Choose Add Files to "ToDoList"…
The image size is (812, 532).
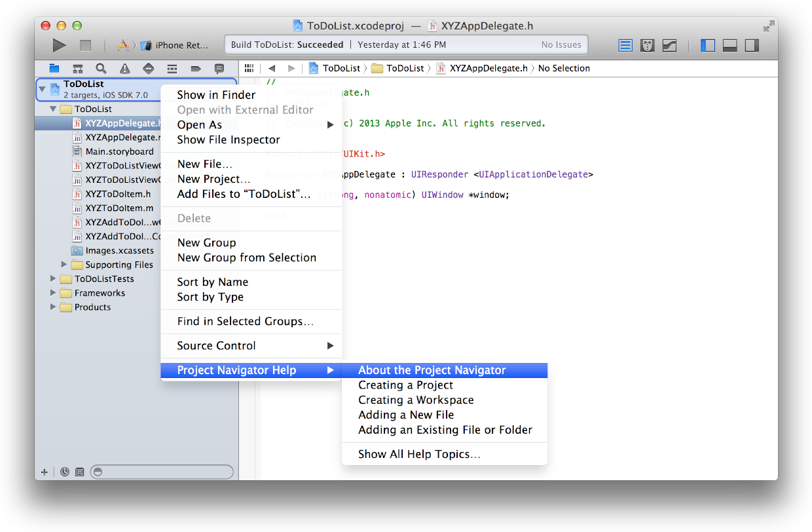(251, 194)
